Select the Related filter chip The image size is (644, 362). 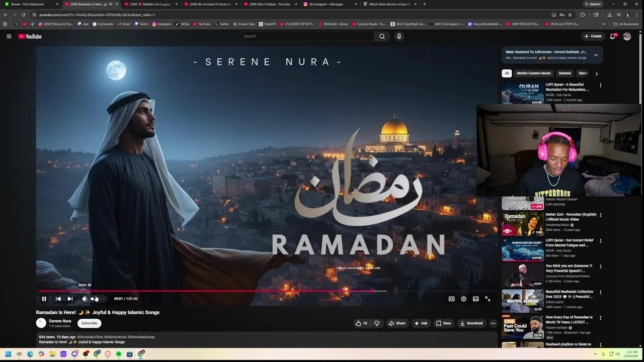[x=565, y=73]
